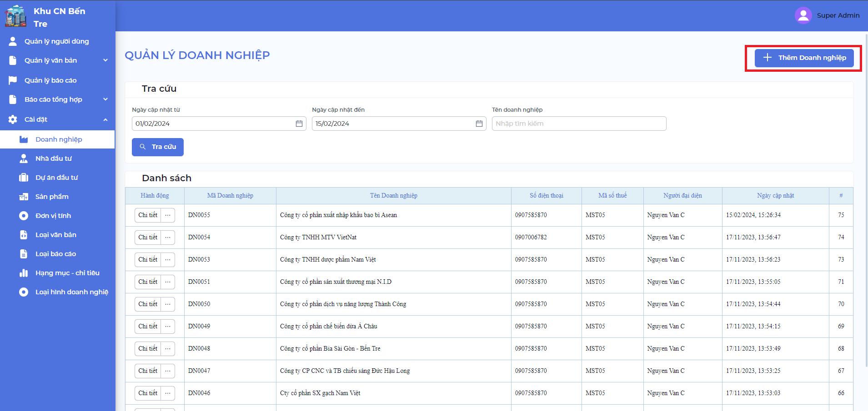Click the document icon beside Loại báo cáo
This screenshot has width=868, height=411.
24,254
